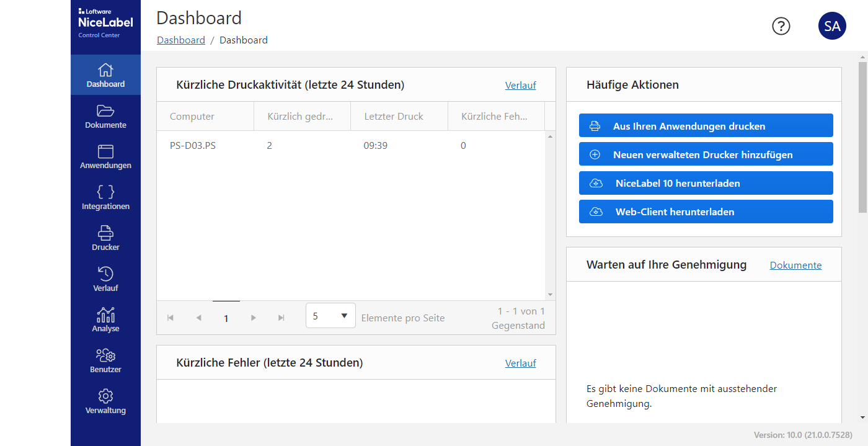Open Drucker printer section
The image size is (868, 446).
pyautogui.click(x=105, y=238)
